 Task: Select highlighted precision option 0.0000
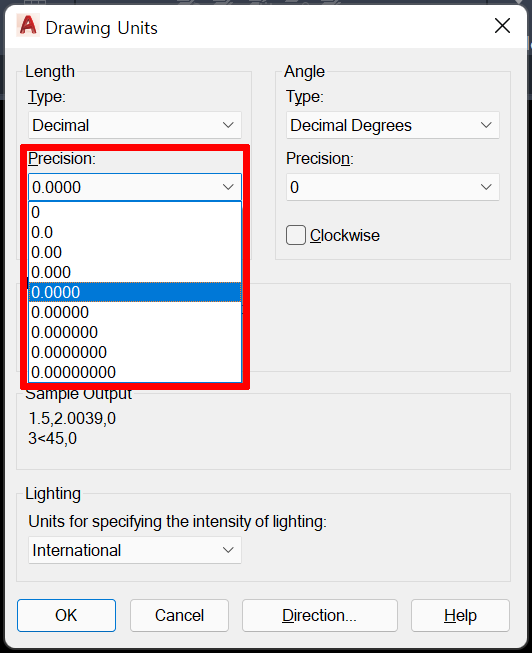(x=135, y=292)
